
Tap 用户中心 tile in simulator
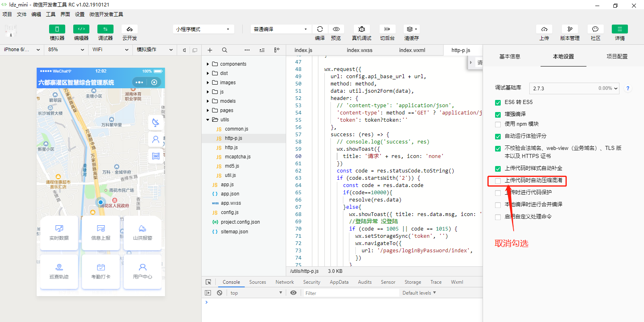(142, 272)
